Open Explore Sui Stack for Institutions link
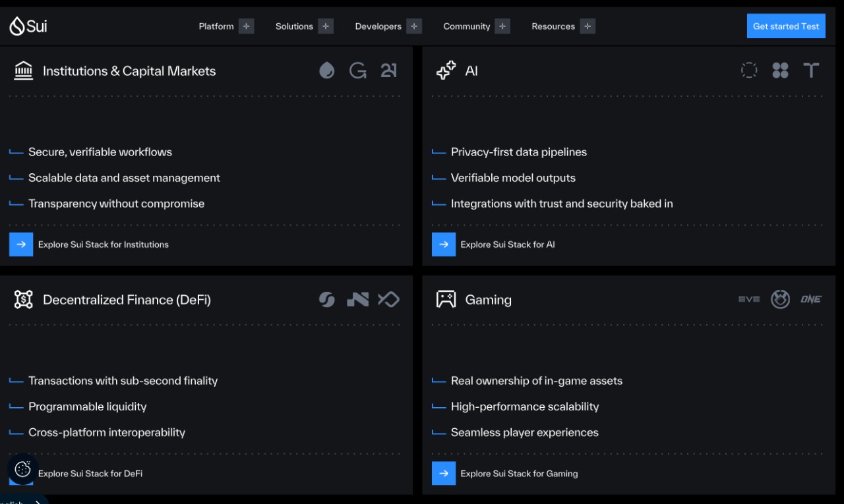844x504 pixels. point(104,244)
